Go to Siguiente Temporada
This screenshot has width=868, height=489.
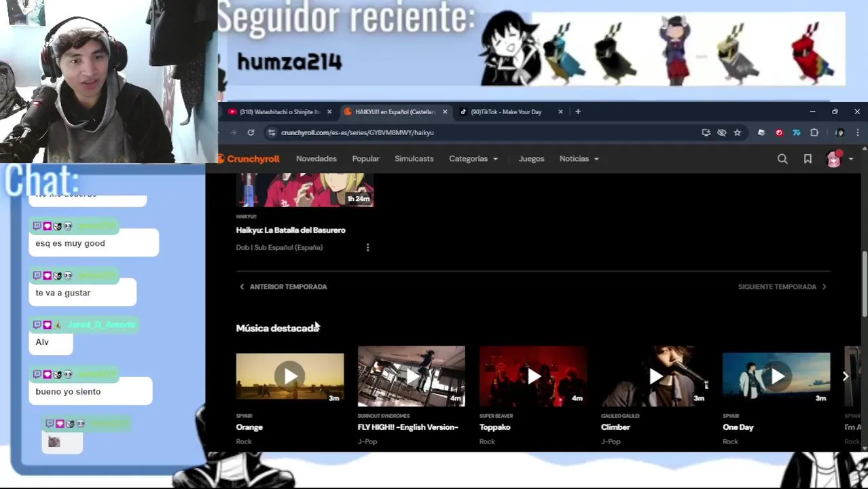pyautogui.click(x=782, y=287)
